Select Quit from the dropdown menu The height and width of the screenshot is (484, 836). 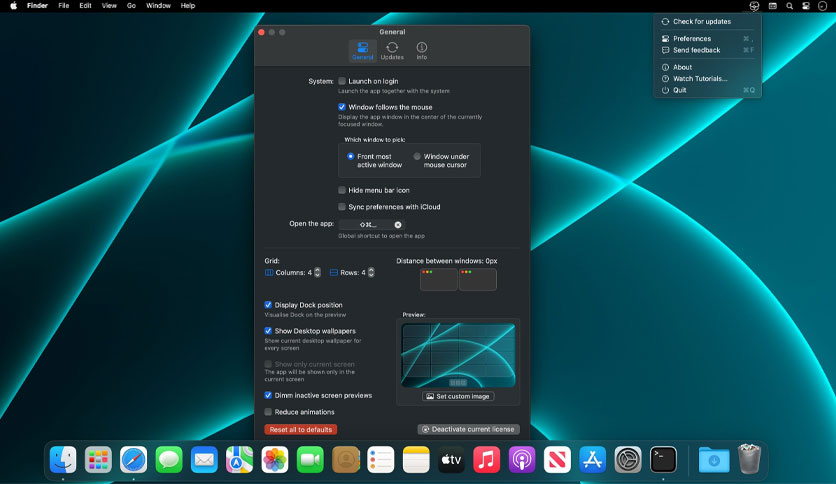coord(708,90)
